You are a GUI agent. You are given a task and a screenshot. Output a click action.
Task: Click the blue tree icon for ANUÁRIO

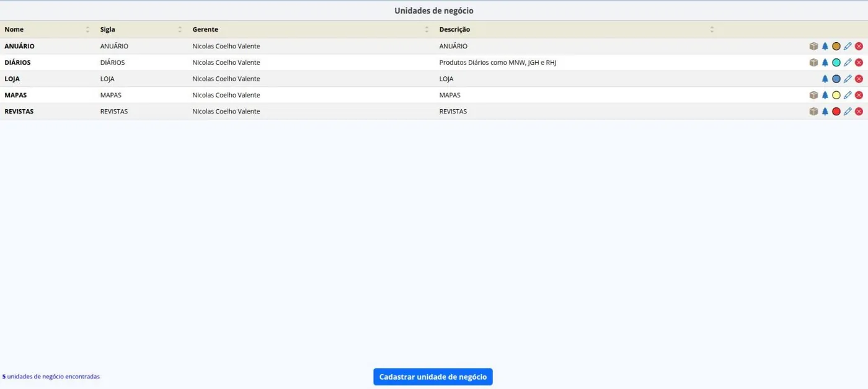coord(825,46)
